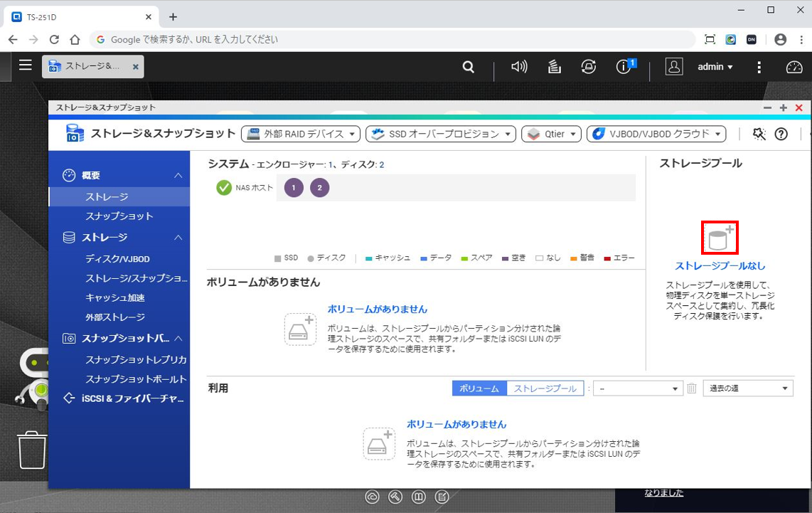Screen dimensions: 812x513
Task: Click the volume control speaker icon
Action: click(x=519, y=67)
